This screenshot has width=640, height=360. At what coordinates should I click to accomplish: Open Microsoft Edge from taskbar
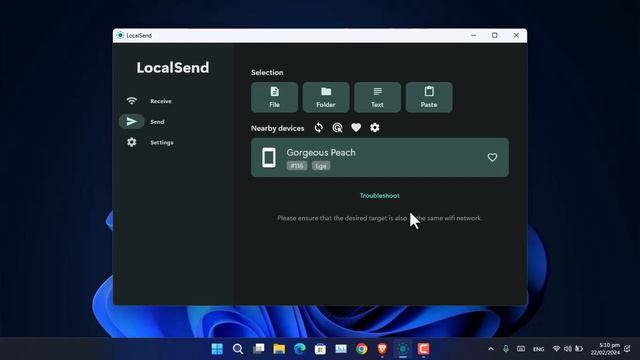click(x=300, y=349)
